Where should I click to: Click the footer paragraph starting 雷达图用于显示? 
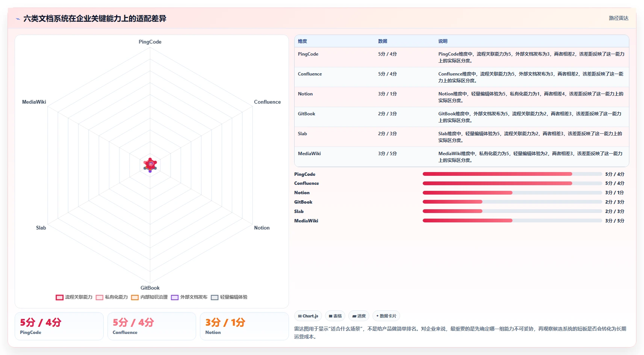tap(460, 332)
